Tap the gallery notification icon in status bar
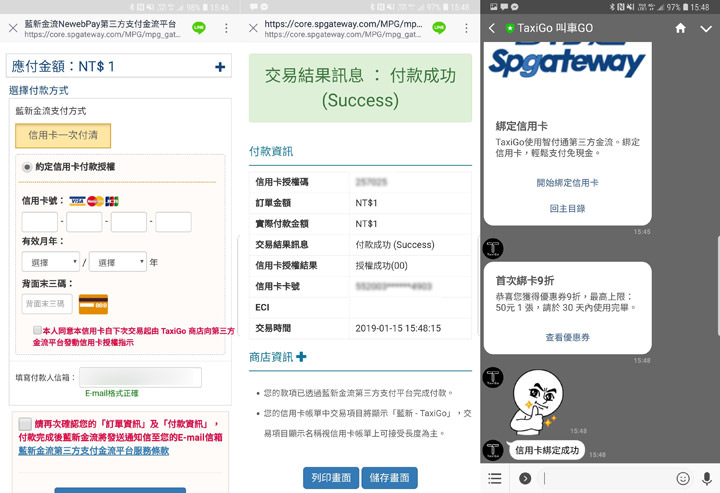Viewport: 720px width, 493px height. point(493,7)
